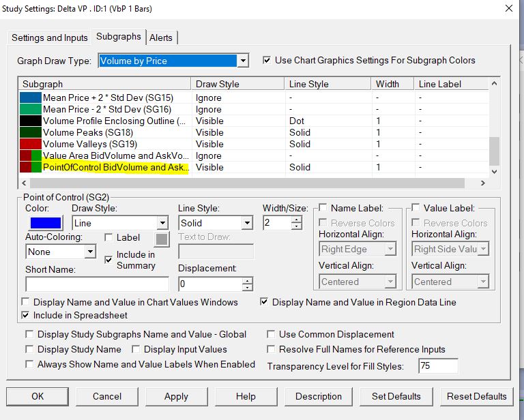The image size is (524, 420).
Task: Decrease Displacement with down arrow
Action: pyautogui.click(x=247, y=288)
